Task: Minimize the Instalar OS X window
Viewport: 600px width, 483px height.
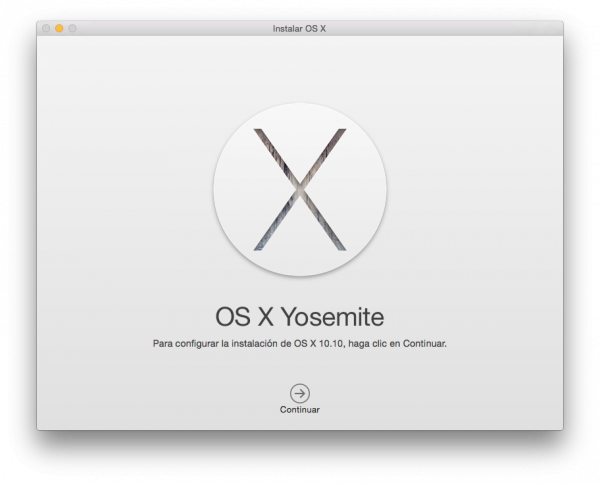Action: (59, 28)
